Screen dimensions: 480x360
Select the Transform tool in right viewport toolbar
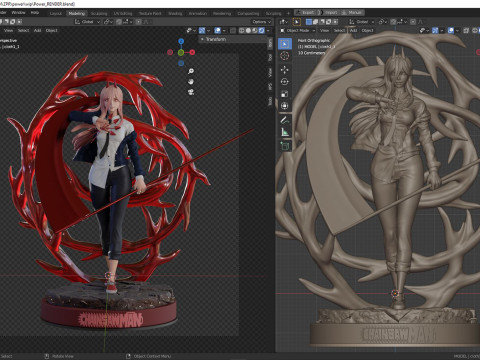click(285, 106)
